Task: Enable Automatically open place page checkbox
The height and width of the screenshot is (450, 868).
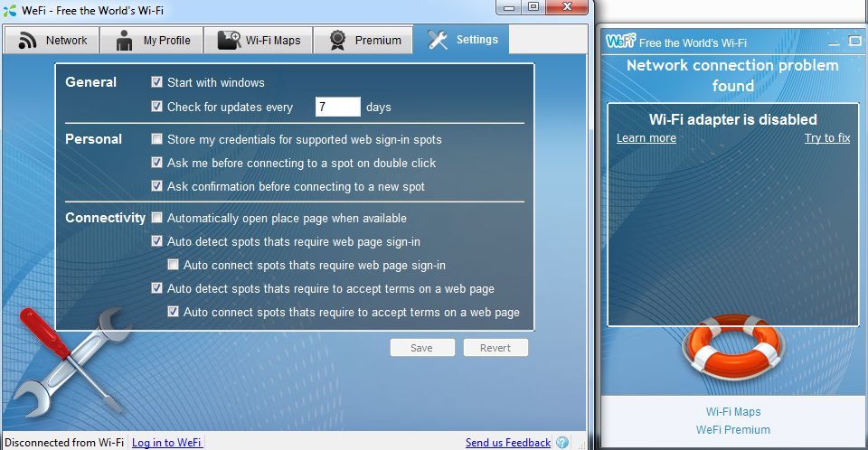Action: pos(156,218)
